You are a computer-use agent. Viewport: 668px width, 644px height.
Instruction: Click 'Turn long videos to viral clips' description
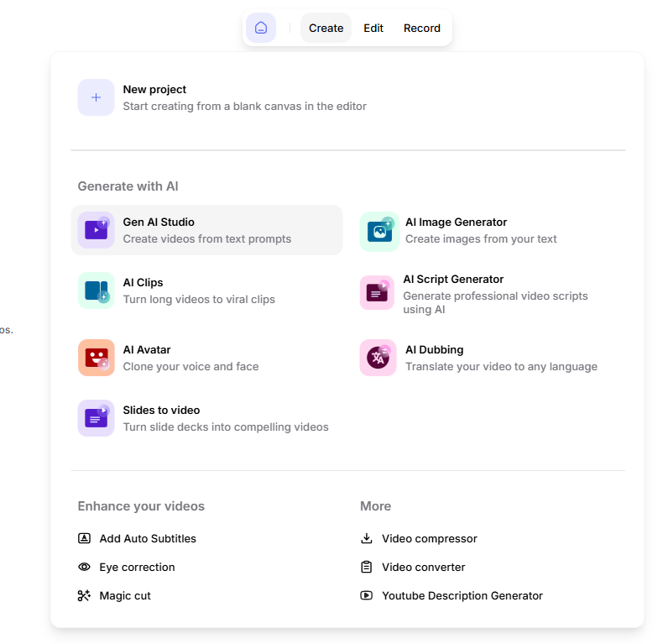pyautogui.click(x=199, y=299)
